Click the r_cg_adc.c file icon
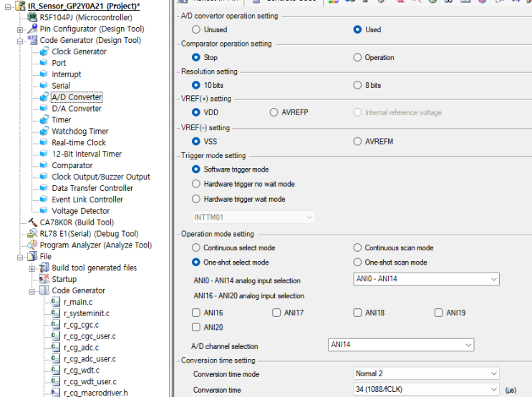The height and width of the screenshot is (397, 532). click(55, 347)
